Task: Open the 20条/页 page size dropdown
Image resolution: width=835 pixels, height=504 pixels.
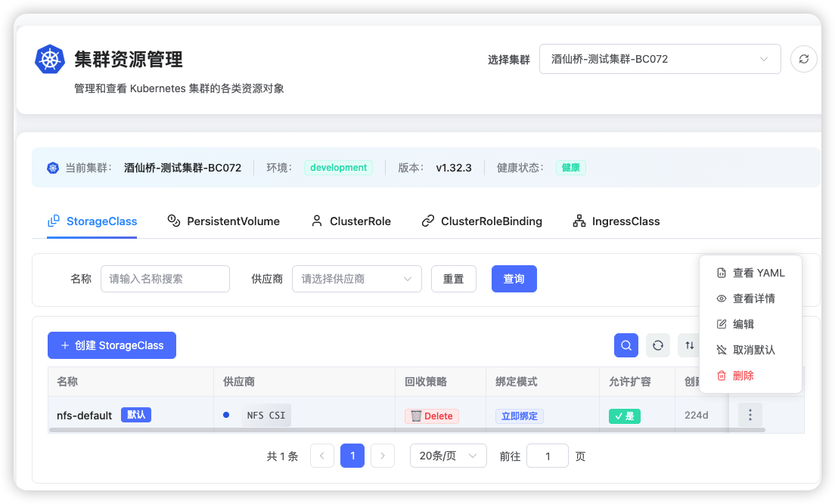Action: click(x=448, y=456)
